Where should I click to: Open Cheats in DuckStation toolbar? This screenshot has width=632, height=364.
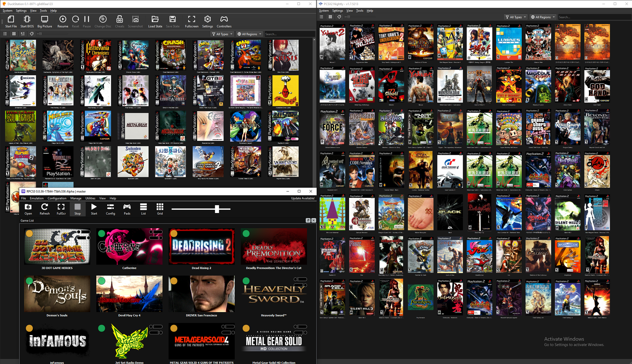[x=119, y=22]
